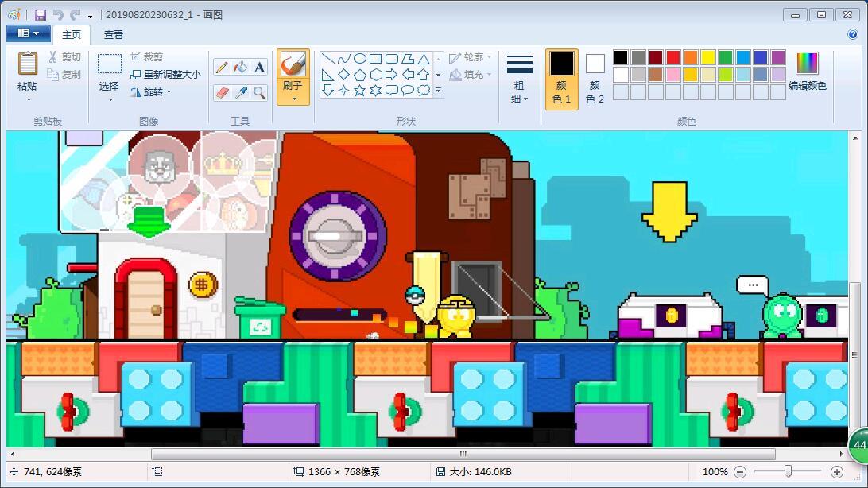Screen dimensions: 868x488
Task: Choose the Rectangle shape
Action: pyautogui.click(x=376, y=59)
